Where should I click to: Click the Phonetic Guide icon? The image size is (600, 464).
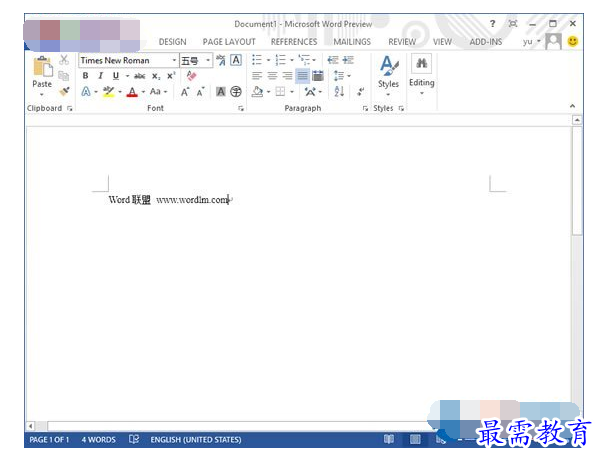coord(221,60)
